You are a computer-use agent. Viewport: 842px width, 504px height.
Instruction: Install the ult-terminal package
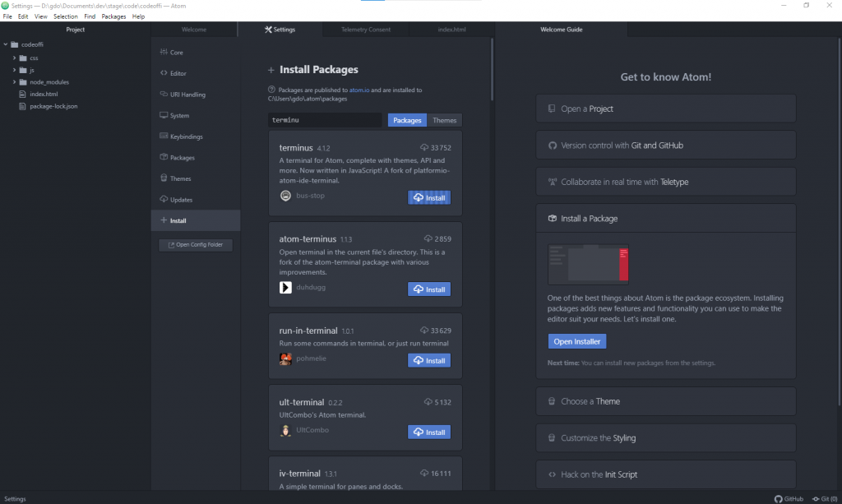pos(429,432)
